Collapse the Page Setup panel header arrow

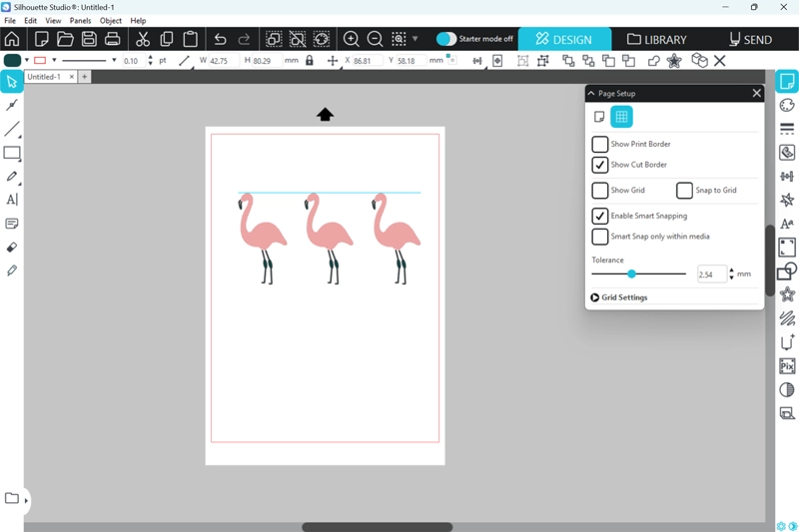592,93
